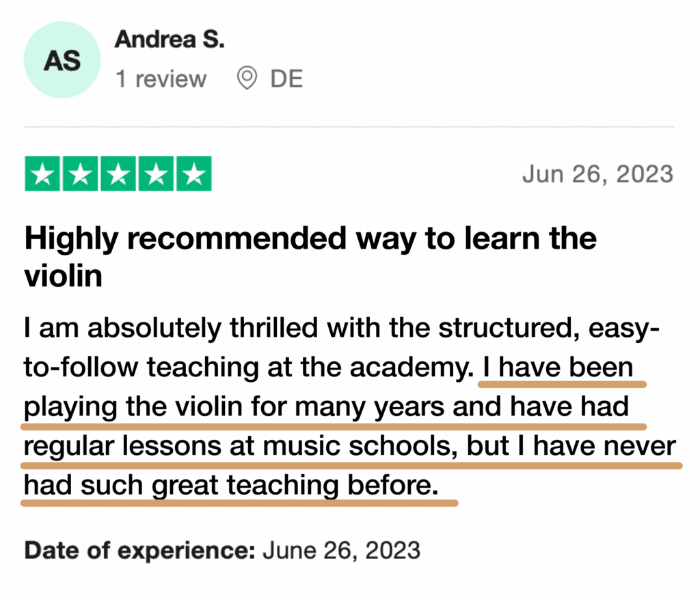
Task: Click the underlined "regular lessons at music schools" line
Action: tap(243, 447)
